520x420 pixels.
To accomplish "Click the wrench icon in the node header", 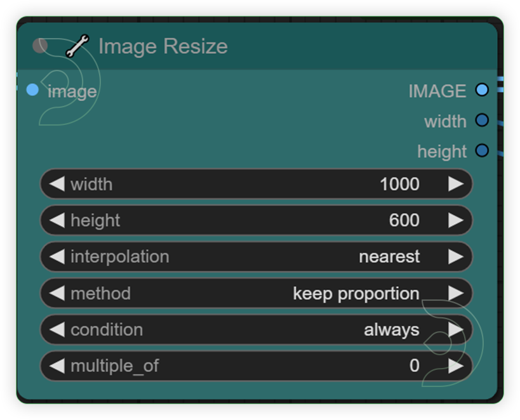I will tap(77, 45).
